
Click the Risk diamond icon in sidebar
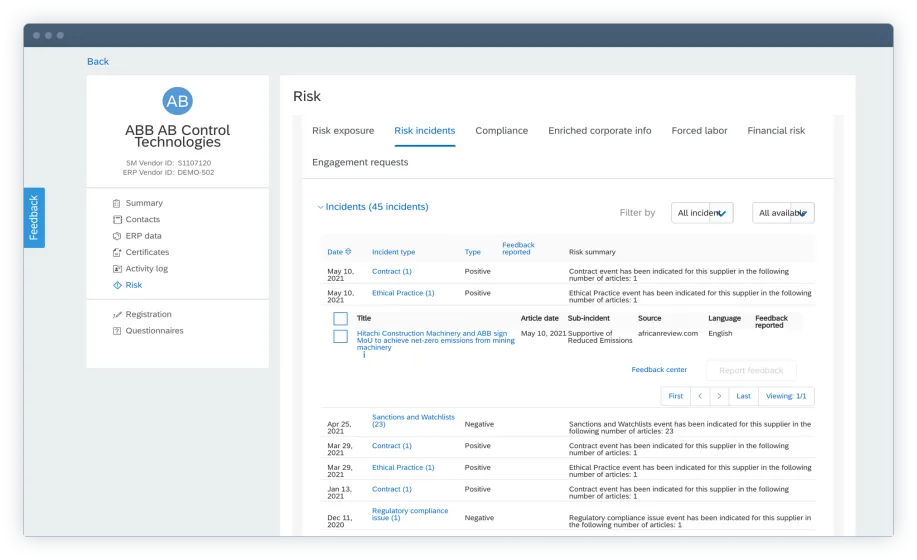pyautogui.click(x=117, y=285)
